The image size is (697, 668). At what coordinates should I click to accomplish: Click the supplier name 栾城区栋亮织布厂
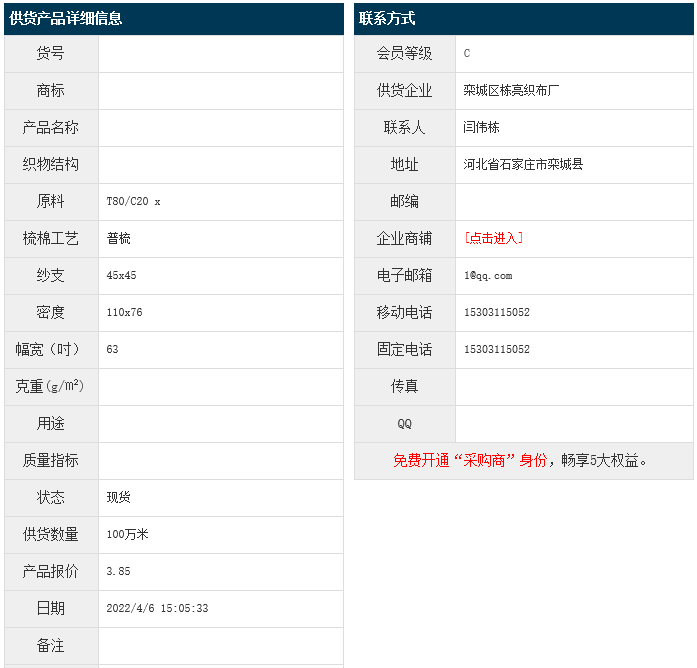tap(511, 90)
